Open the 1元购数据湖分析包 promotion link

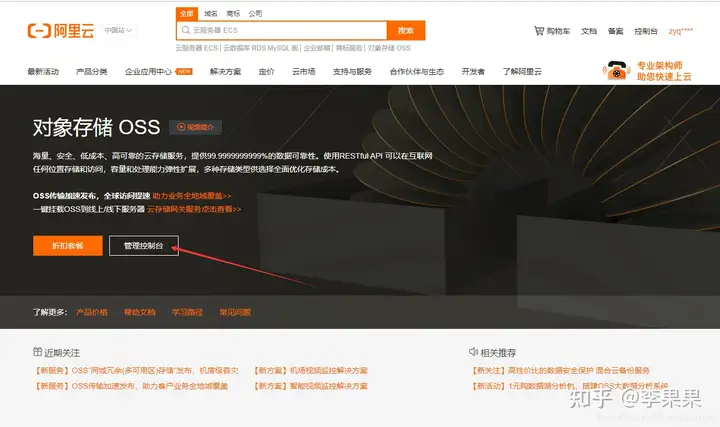click(x=569, y=386)
